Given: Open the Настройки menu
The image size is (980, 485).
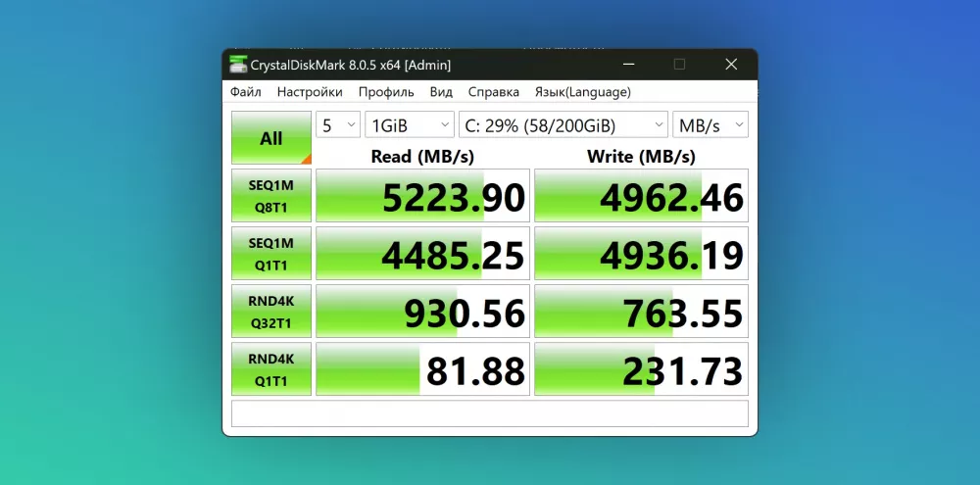Looking at the screenshot, I should point(310,92).
